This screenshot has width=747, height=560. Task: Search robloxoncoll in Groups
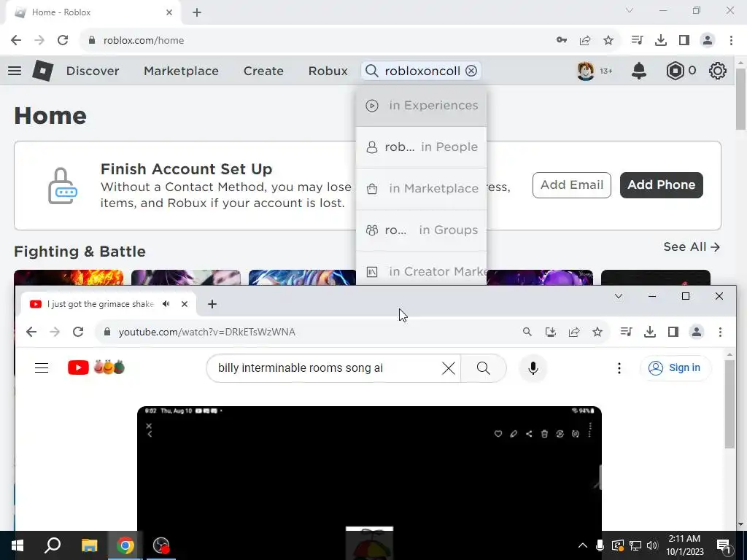(x=421, y=230)
